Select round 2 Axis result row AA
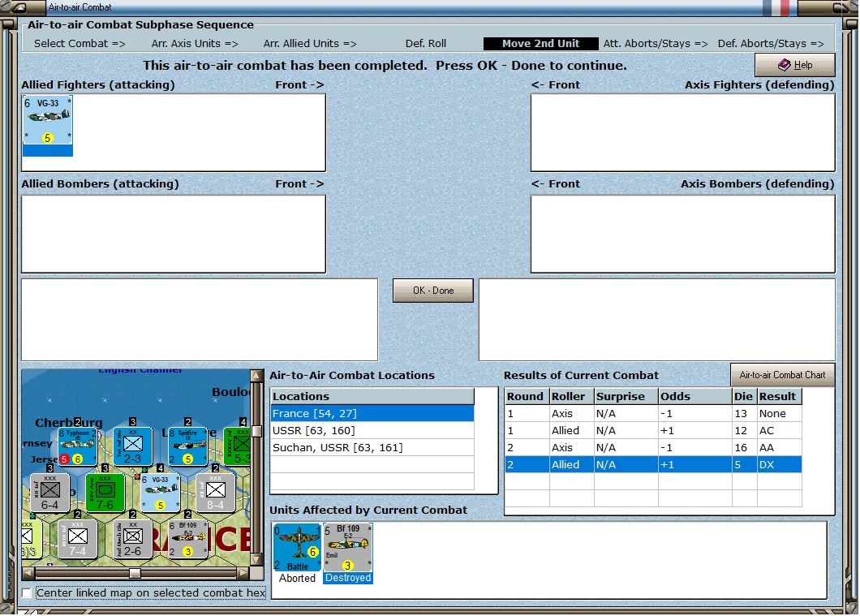Viewport: 860px width, 616px height. [x=653, y=448]
